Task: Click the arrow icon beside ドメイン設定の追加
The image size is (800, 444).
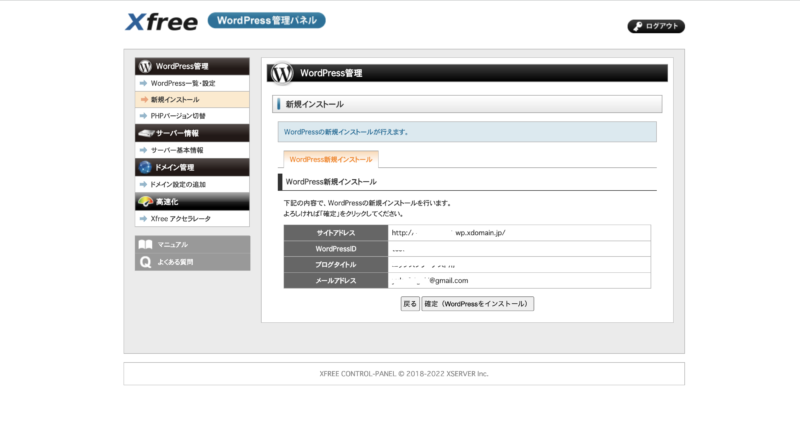Action: 143,184
